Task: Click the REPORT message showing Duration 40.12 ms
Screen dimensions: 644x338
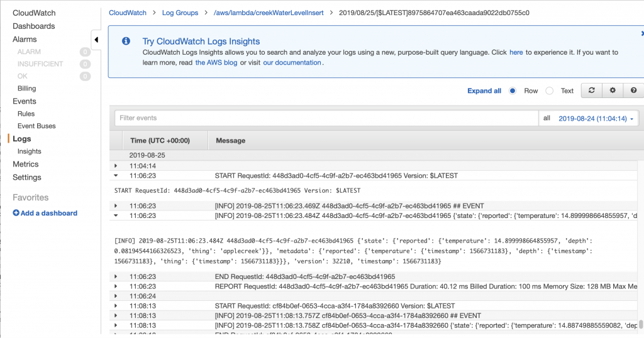Action: pos(426,286)
